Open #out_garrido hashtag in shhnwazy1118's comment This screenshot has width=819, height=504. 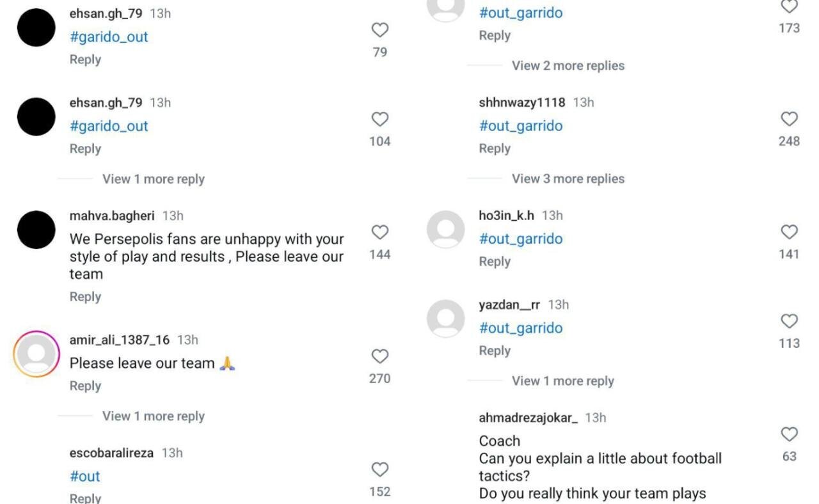click(521, 126)
